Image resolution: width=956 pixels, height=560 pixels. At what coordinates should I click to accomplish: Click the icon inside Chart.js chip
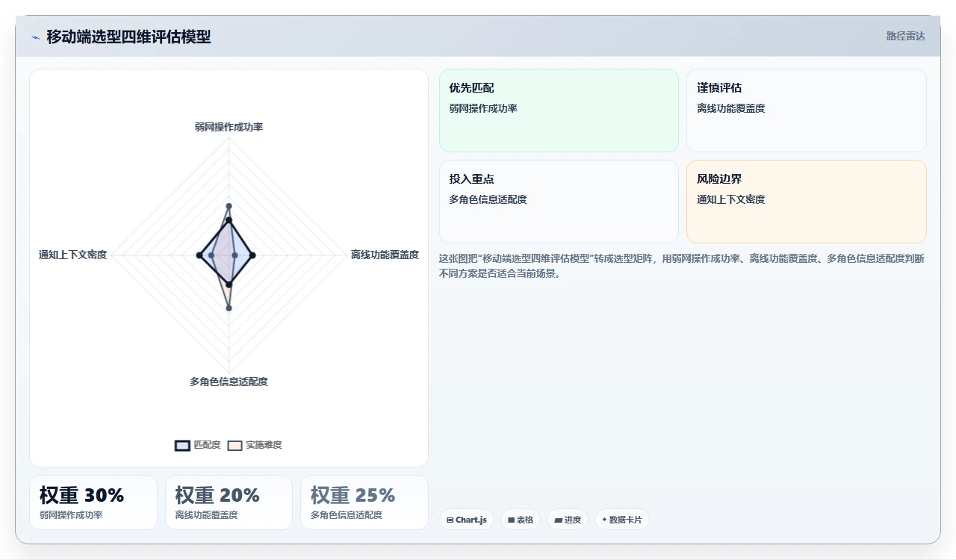coord(450,520)
